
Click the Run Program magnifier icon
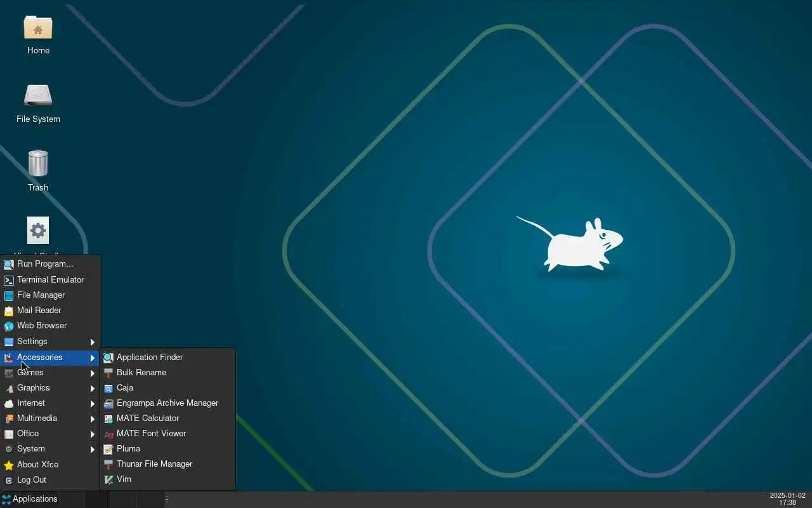[9, 264]
